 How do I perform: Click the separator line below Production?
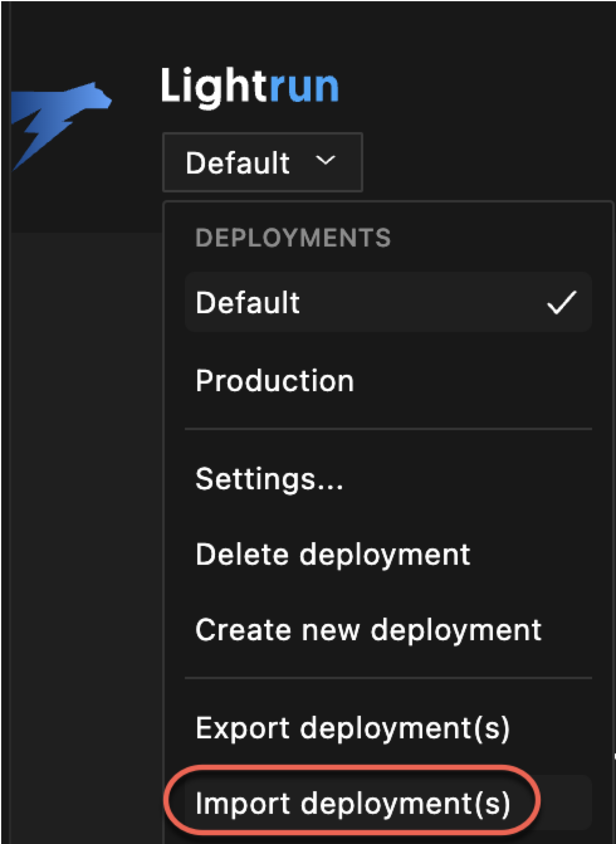pos(388,430)
